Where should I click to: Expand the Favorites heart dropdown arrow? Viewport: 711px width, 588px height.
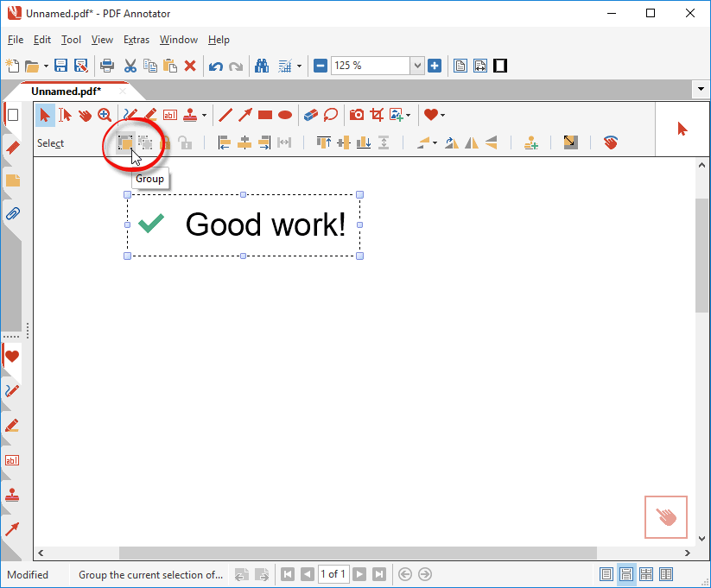point(443,116)
